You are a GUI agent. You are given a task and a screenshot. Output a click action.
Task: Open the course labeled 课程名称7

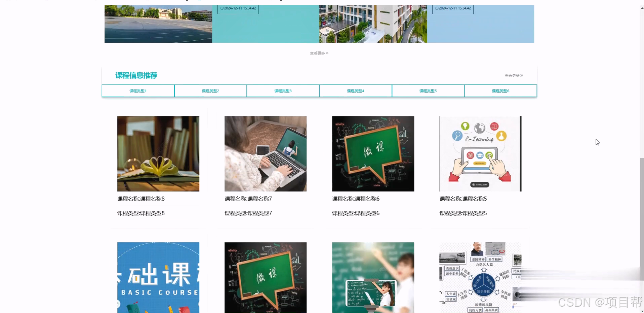pos(248,199)
